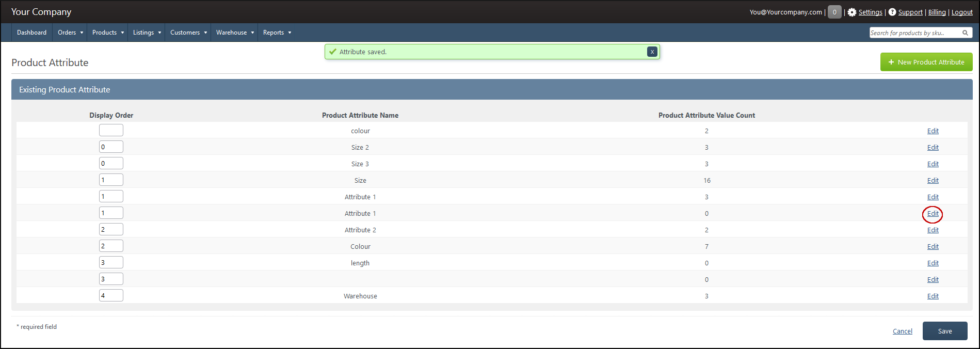Edit the Size 3 attribute
Screen dimensions: 980x349
[933, 164]
